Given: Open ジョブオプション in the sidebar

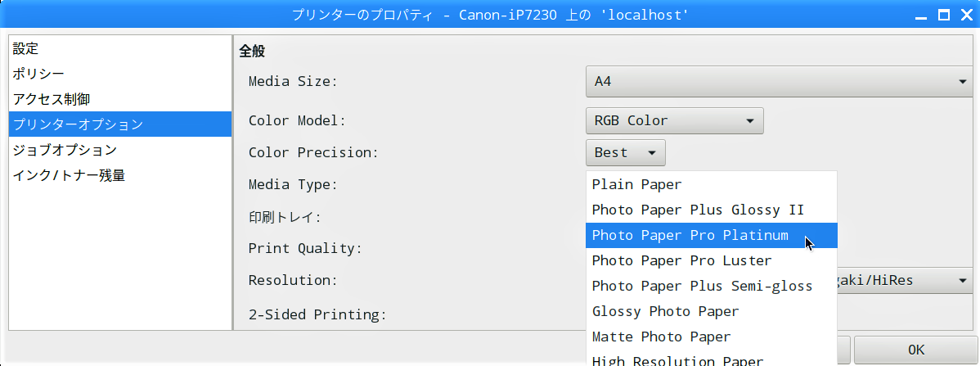Looking at the screenshot, I should [120, 150].
